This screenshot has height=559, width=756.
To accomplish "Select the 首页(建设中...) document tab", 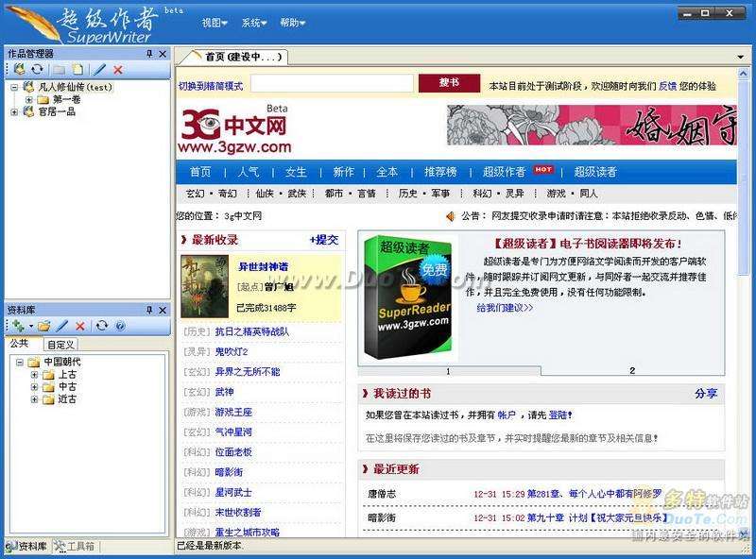I will pyautogui.click(x=233, y=57).
